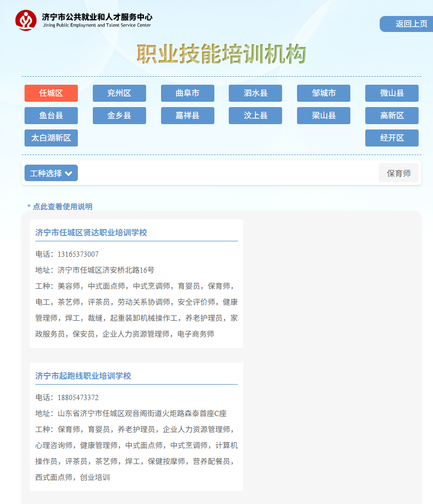Open the 点此查看使用说明 instructions link
This screenshot has height=504, width=433.
click(60, 207)
